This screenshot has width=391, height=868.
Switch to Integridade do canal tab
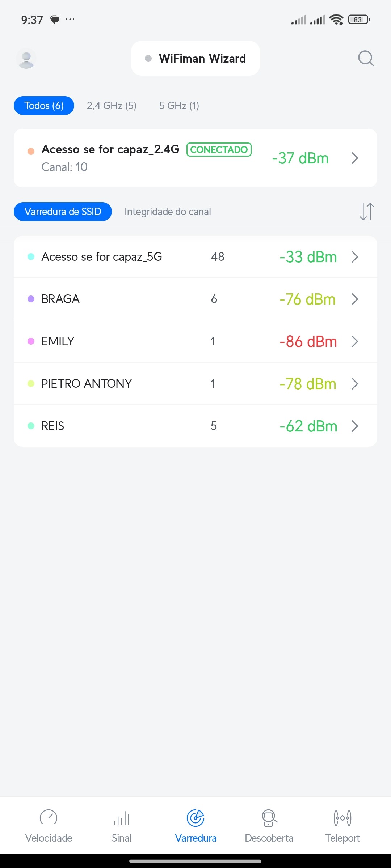[x=168, y=212]
